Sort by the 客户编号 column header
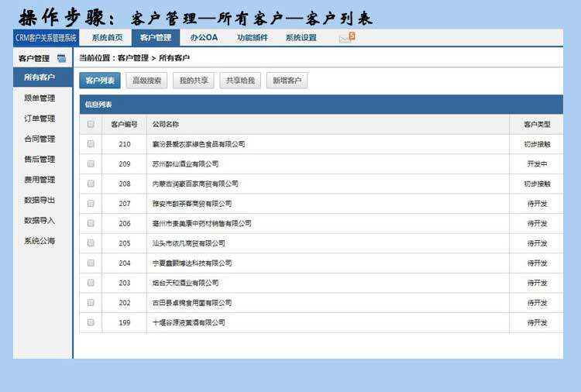 pos(125,124)
